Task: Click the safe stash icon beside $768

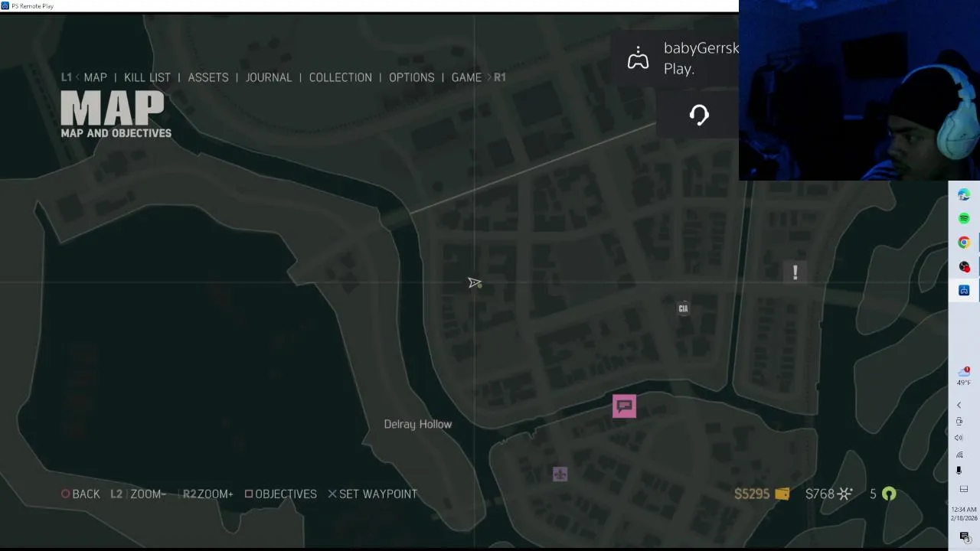Action: click(845, 494)
